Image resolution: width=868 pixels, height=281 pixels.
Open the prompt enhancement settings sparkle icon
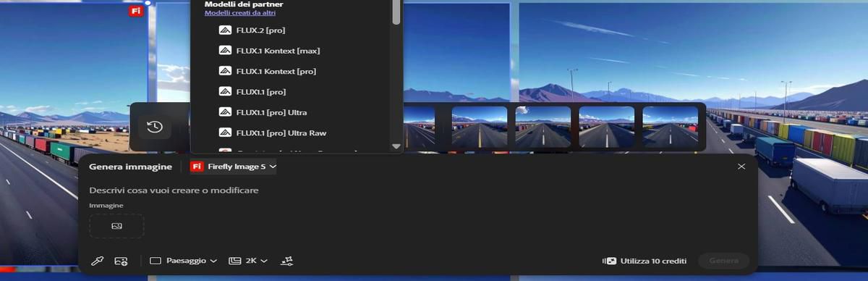click(287, 261)
